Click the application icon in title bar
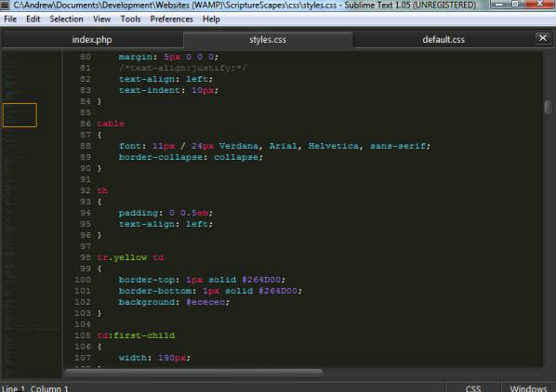Image resolution: width=556 pixels, height=392 pixels. pos(5,5)
